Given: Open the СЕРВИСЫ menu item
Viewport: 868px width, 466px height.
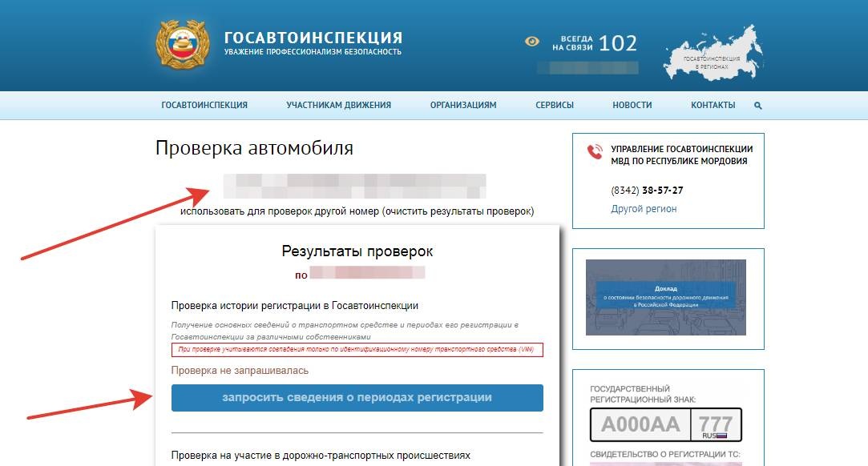Looking at the screenshot, I should [x=555, y=105].
